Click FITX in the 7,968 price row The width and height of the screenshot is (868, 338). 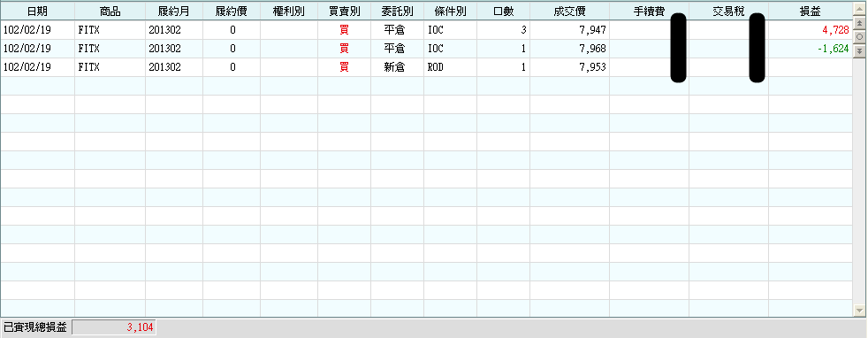(x=110, y=49)
